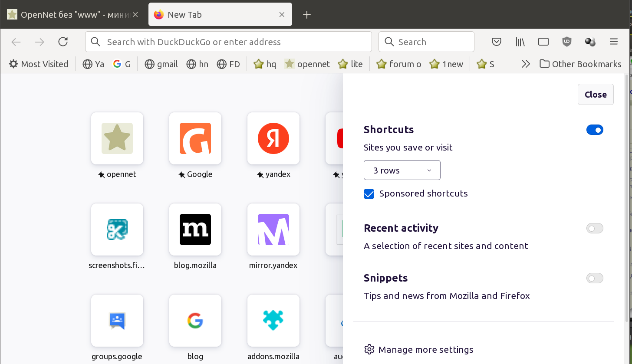This screenshot has height=364, width=632.
Task: Open the addons.mozilla shortcut tile
Action: click(x=273, y=321)
